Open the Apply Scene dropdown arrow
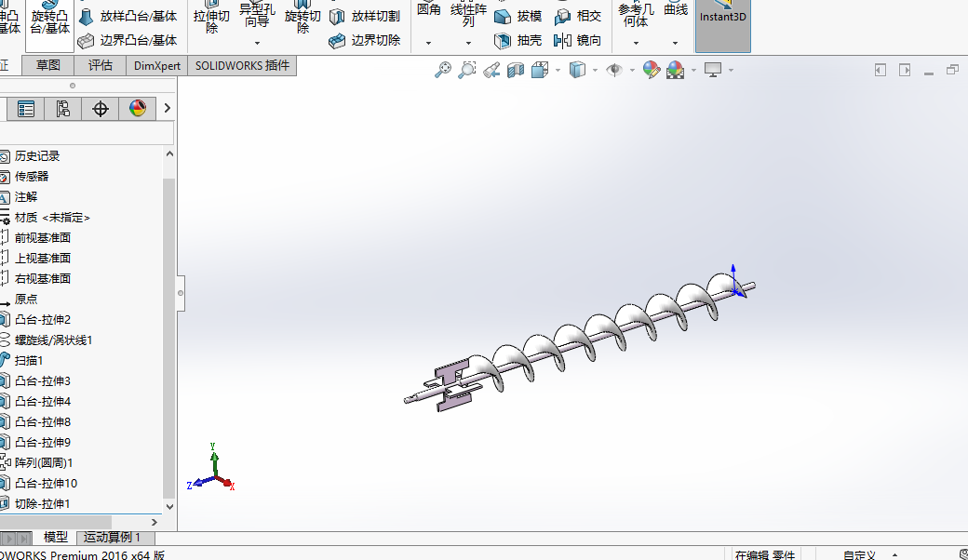This screenshot has height=560, width=968. (x=694, y=71)
